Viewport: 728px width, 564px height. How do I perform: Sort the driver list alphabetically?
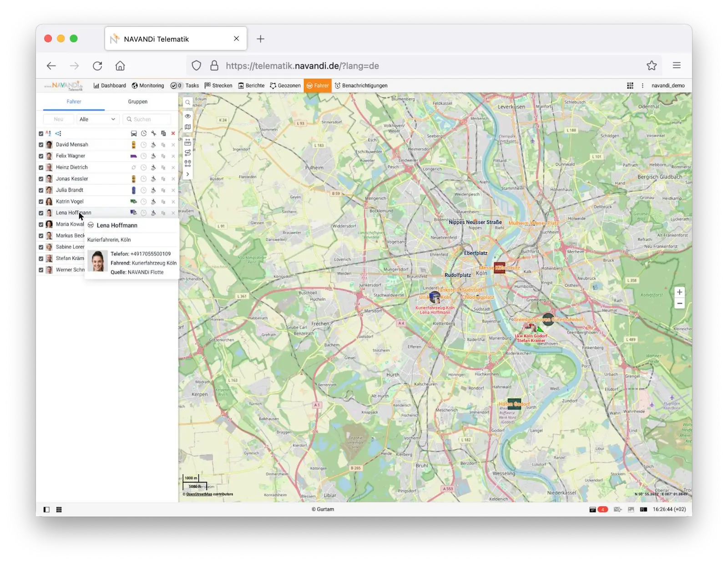48,133
